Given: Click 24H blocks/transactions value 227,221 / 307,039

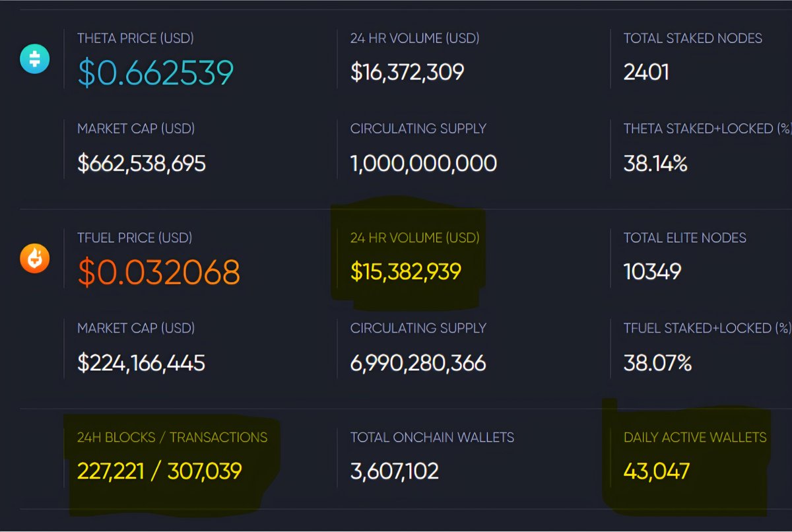Looking at the screenshot, I should 160,471.
